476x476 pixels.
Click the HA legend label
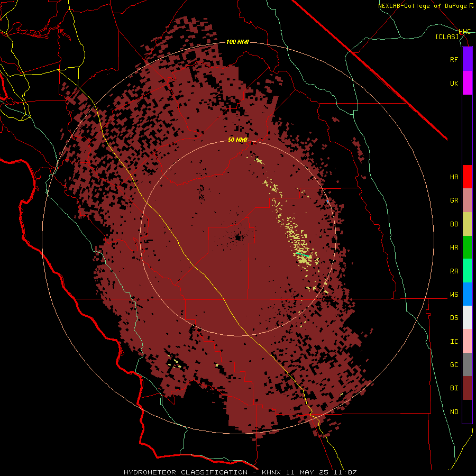(454, 177)
